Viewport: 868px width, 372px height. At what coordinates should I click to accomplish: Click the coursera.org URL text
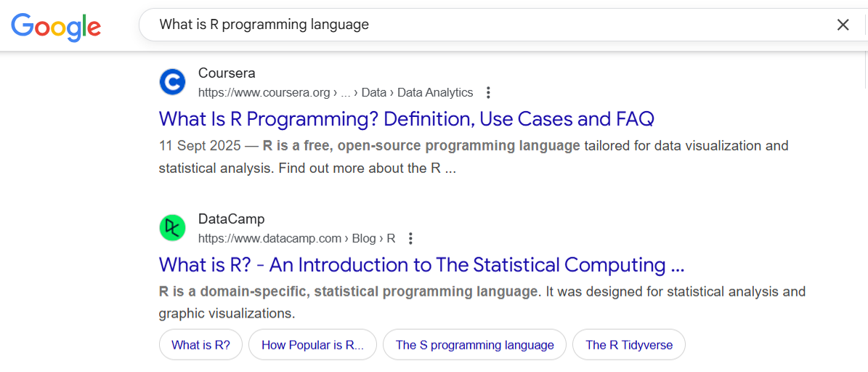(x=264, y=93)
